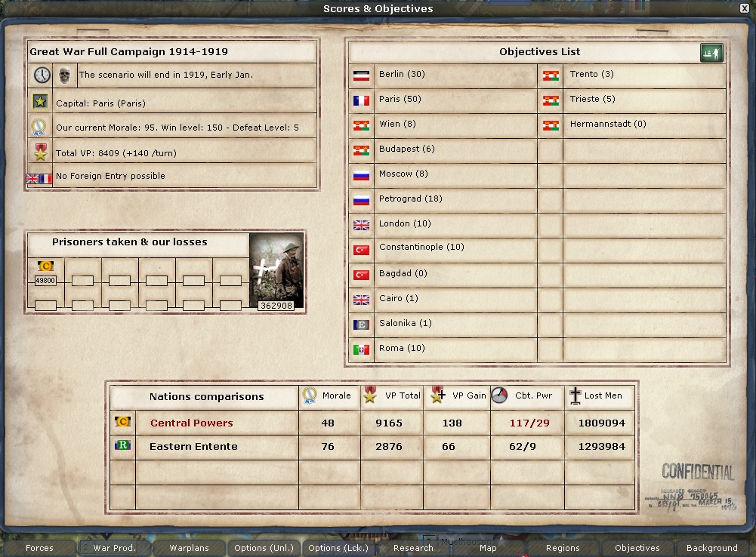Click the skull icon beside the clock
This screenshot has height=557, width=756.
(x=65, y=75)
